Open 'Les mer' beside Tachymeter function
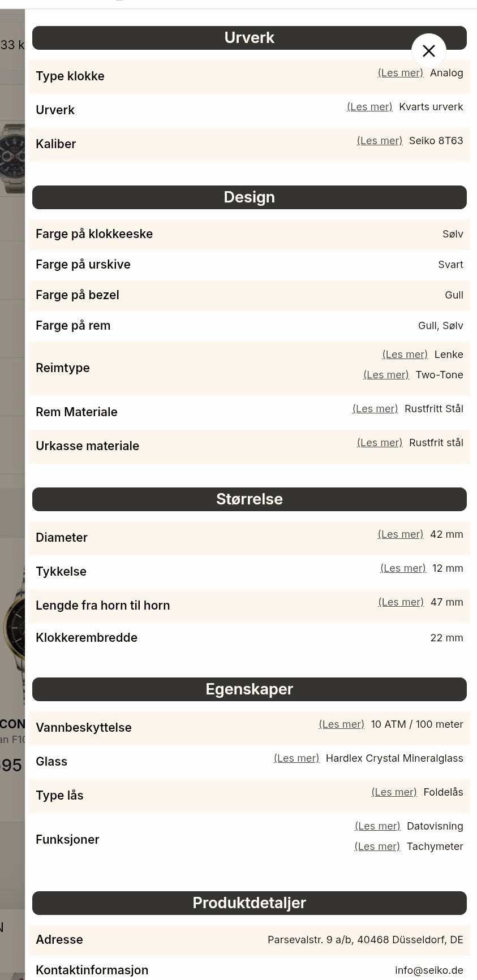The height and width of the screenshot is (980, 477). 377,847
